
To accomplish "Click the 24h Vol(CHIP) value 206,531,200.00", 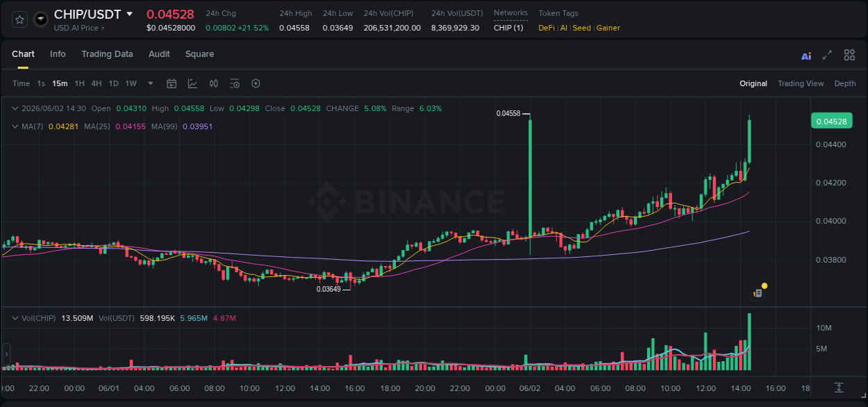I will coord(392,28).
